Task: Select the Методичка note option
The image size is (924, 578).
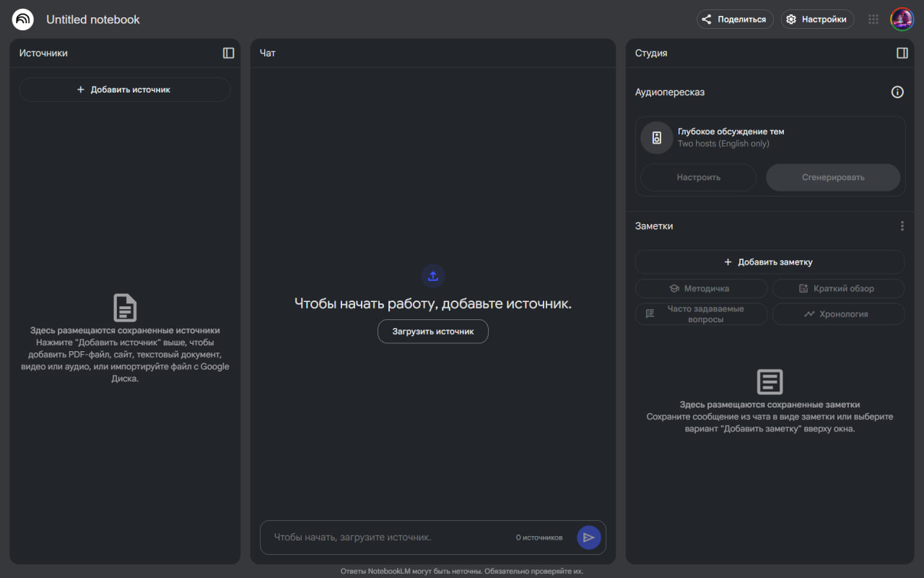Action: click(701, 288)
